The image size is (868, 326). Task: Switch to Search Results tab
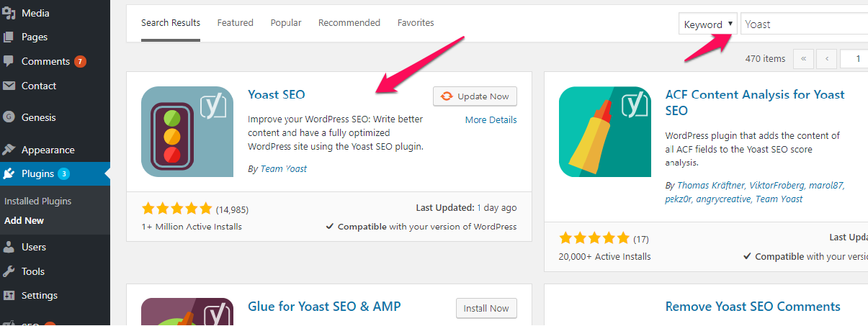[x=171, y=23]
